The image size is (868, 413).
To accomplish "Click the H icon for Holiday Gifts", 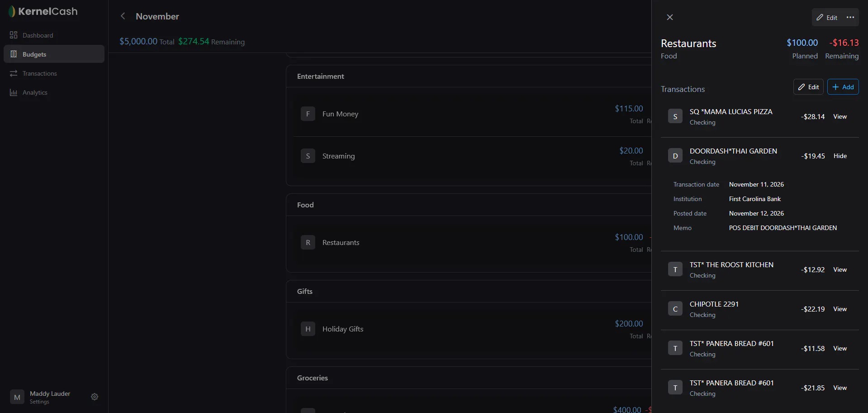I will [x=308, y=329].
